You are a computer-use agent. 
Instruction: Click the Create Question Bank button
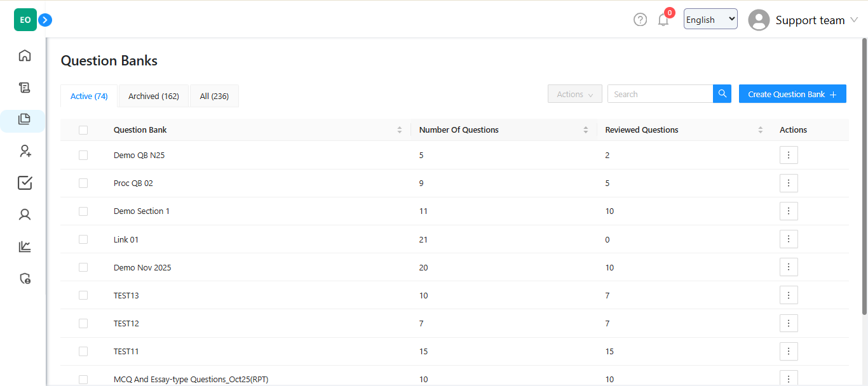tap(792, 94)
